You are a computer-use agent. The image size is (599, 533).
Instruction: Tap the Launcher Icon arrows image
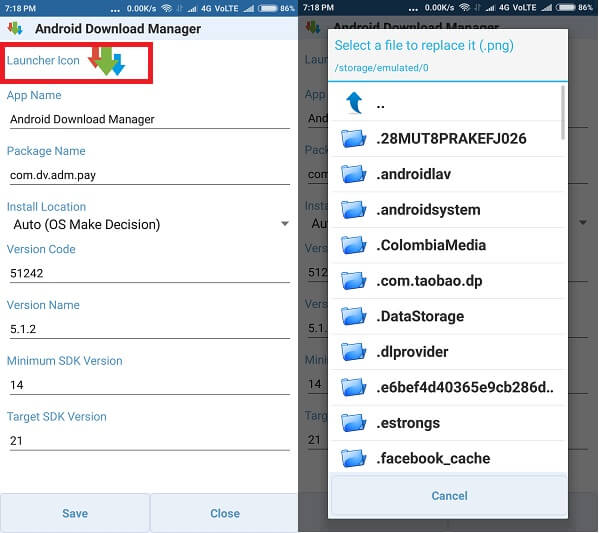pyautogui.click(x=107, y=61)
